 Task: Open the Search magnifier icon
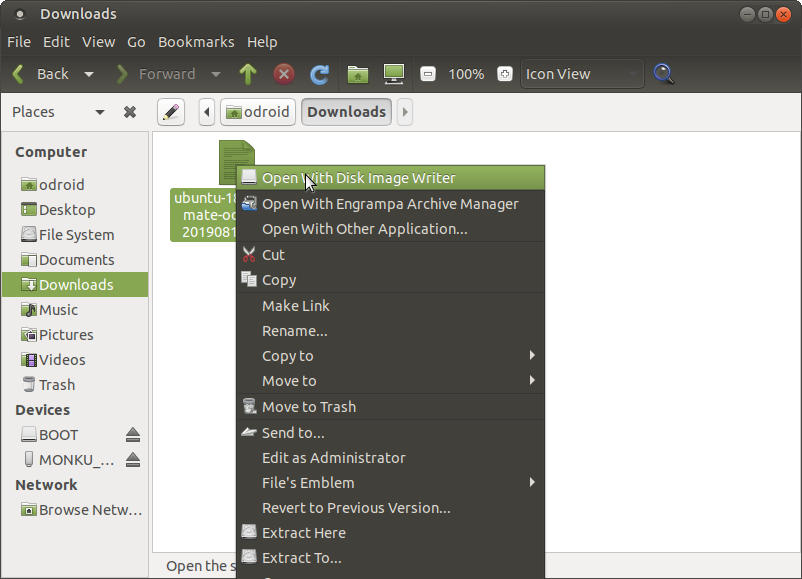click(664, 74)
